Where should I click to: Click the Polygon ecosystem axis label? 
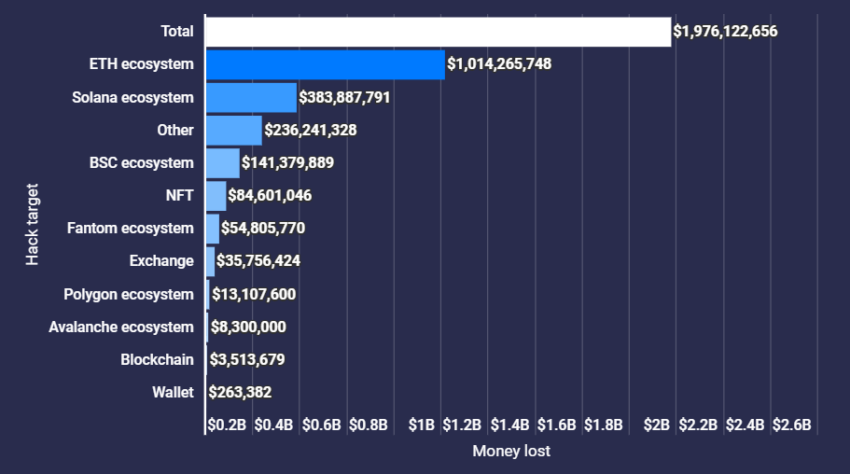point(128,294)
